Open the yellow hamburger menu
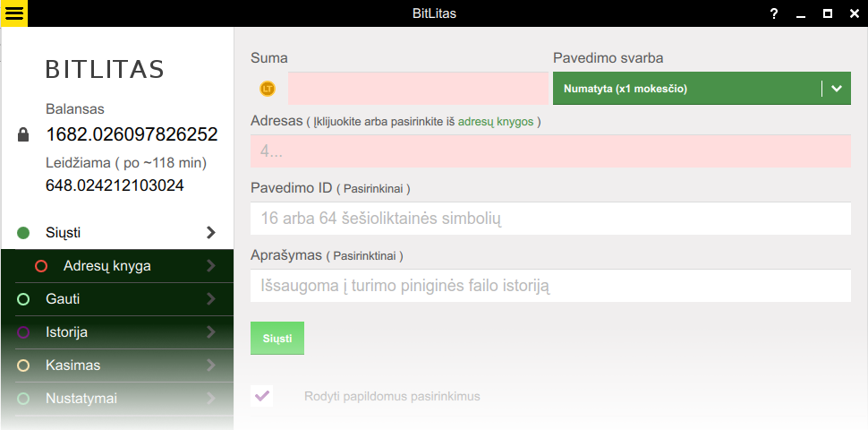 coord(14,13)
